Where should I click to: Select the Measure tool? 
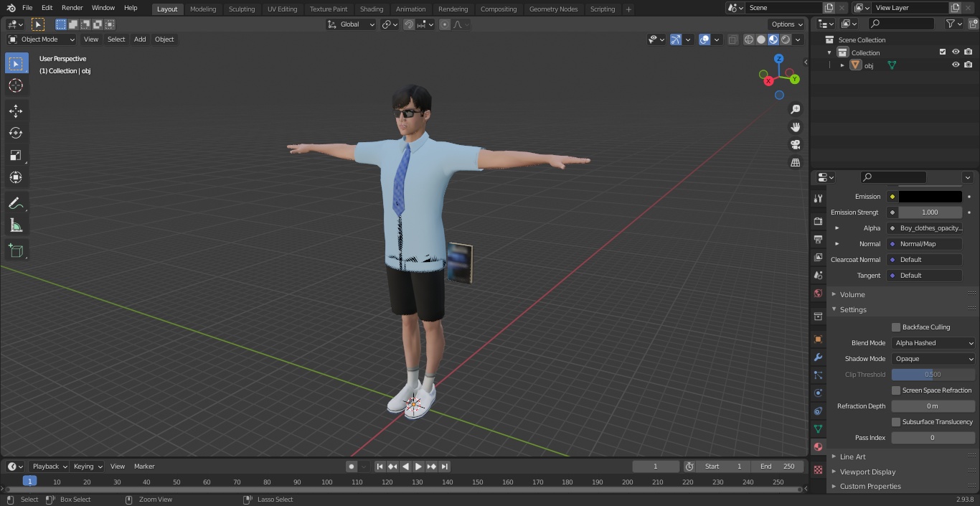pos(16,226)
